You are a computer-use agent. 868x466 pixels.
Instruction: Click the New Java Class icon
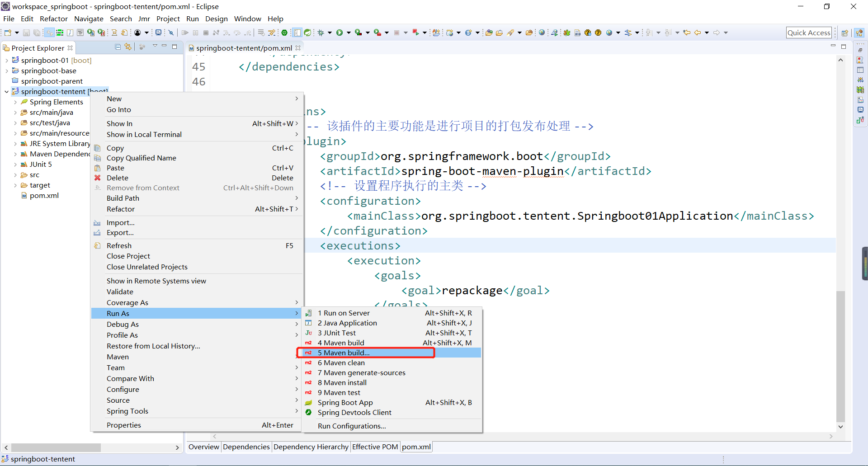tap(468, 33)
